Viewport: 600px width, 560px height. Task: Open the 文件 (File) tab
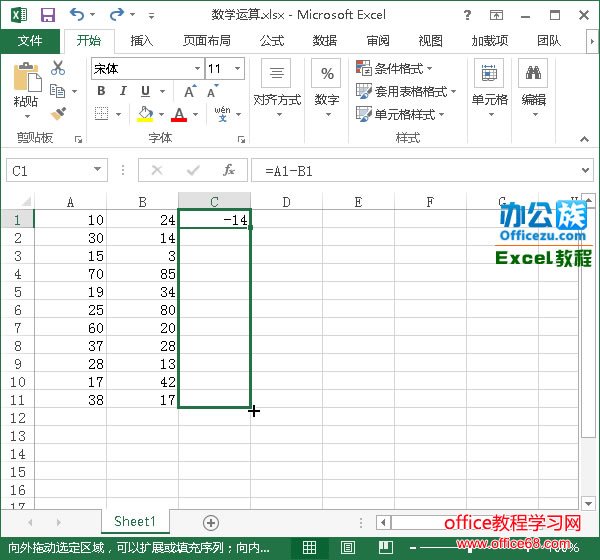[30, 41]
